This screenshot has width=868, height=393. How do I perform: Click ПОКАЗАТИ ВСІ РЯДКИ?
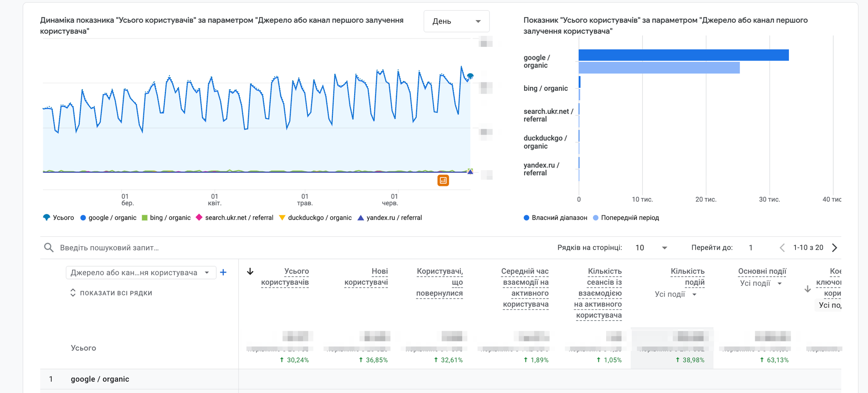click(x=116, y=293)
